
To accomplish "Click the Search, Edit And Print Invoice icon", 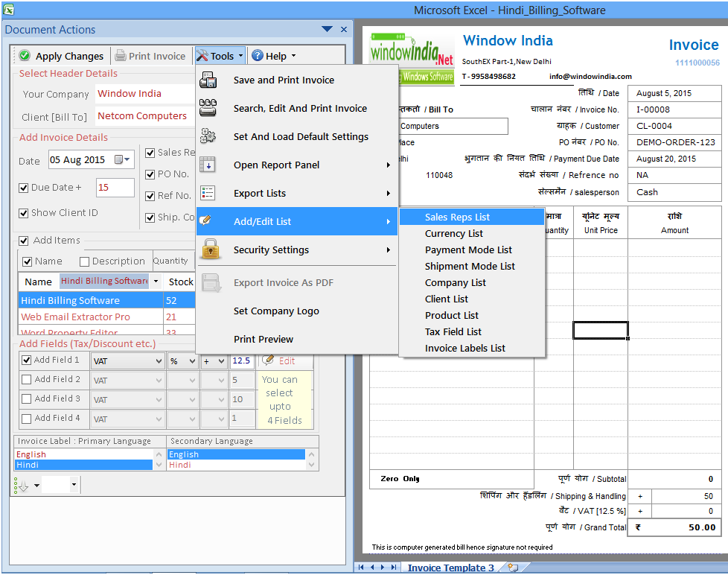I will (208, 108).
